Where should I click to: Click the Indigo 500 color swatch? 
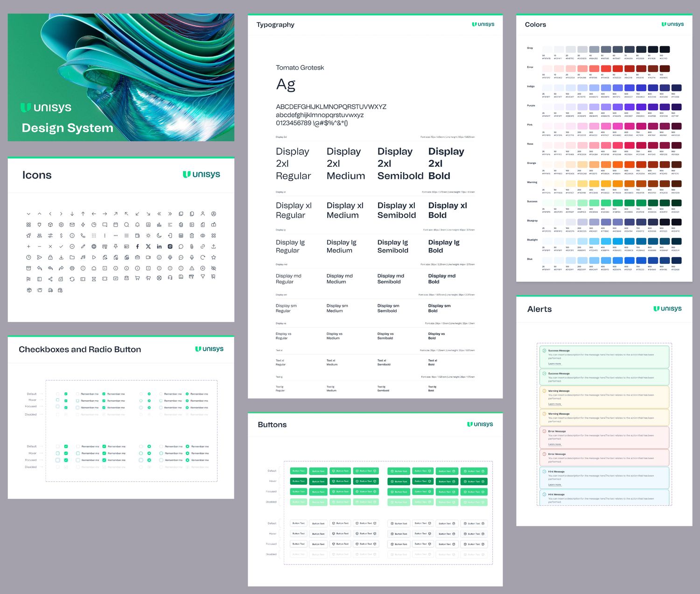[x=617, y=87]
